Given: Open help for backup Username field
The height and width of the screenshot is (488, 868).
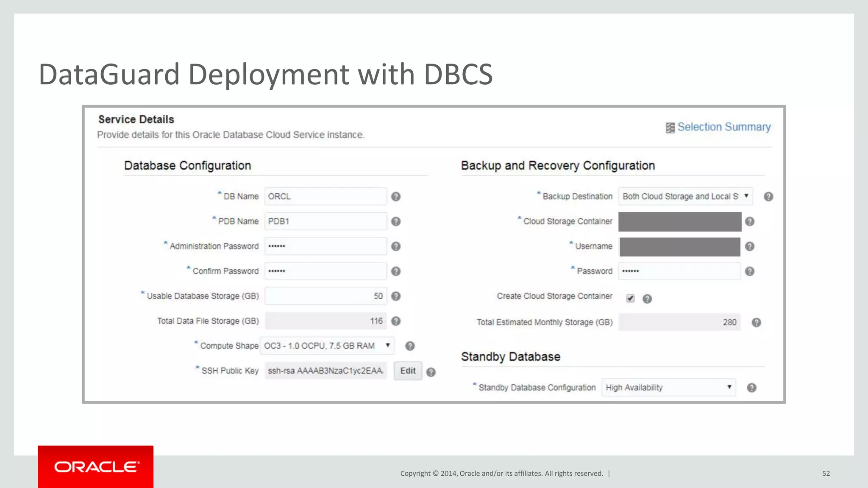Looking at the screenshot, I should (750, 247).
